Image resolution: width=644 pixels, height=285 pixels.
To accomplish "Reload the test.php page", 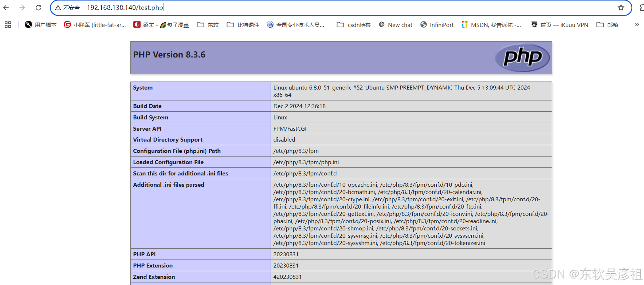I will click(38, 8).
